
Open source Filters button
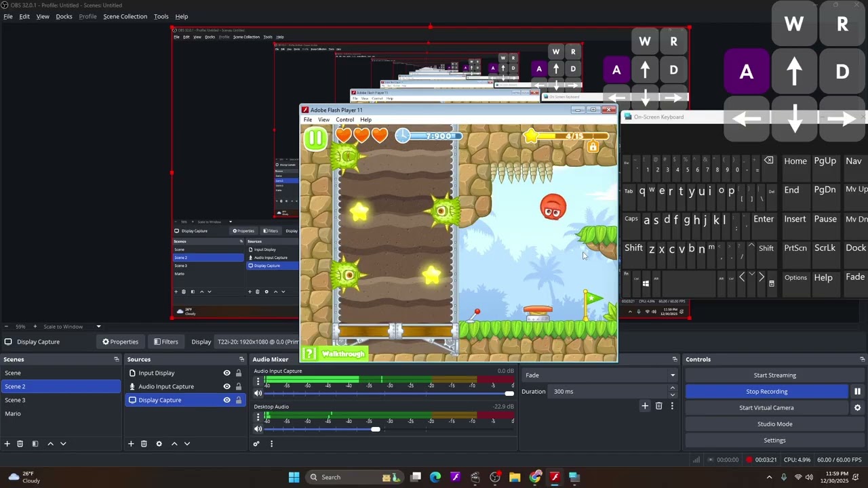pos(166,342)
